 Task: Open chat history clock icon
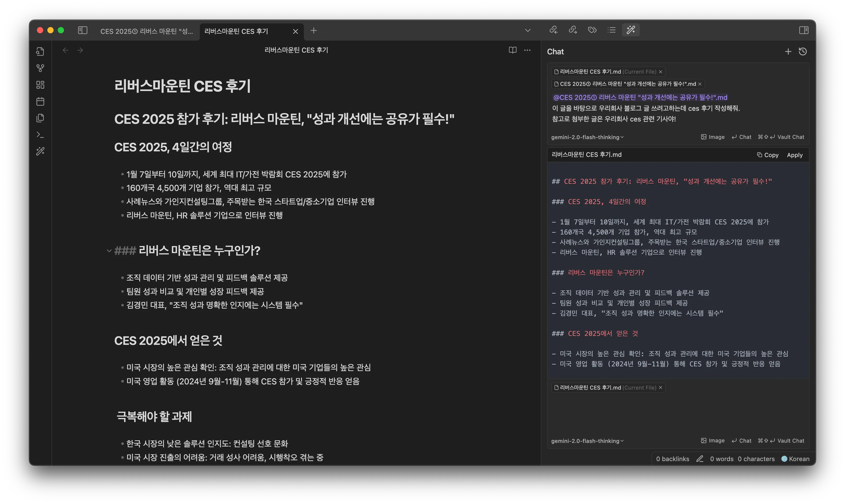coord(803,52)
